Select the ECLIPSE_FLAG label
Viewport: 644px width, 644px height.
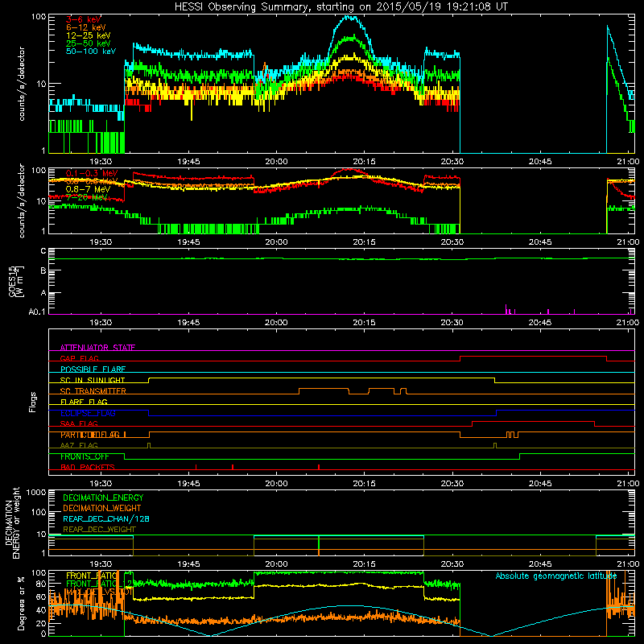click(88, 413)
